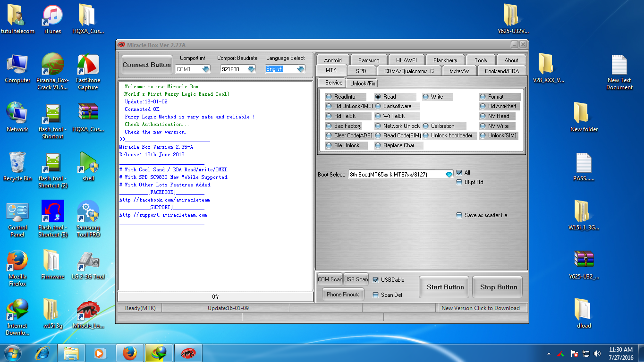Screen dimensions: 644x362
Task: Open the V28_XXX_V... folder on the desktop
Action: [548, 69]
